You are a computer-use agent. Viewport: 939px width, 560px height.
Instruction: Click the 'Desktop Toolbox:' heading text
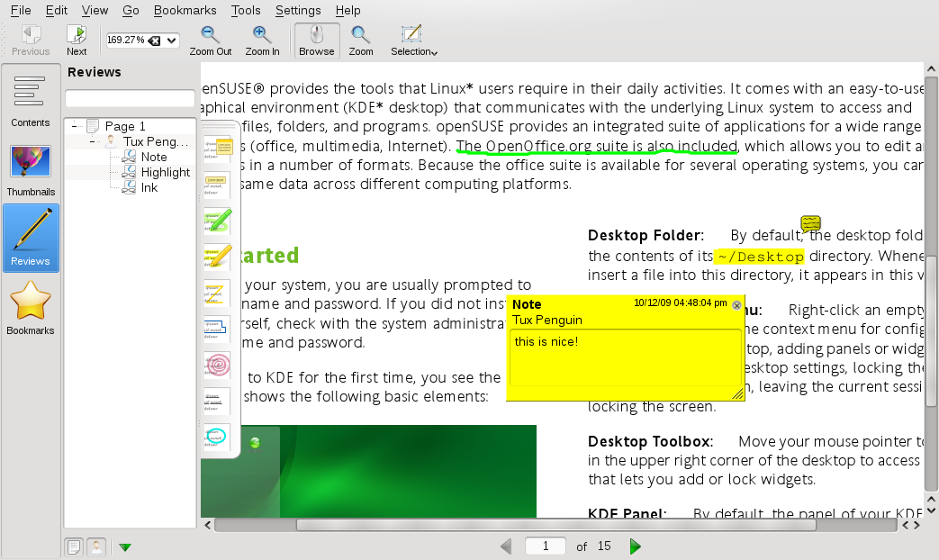point(650,442)
